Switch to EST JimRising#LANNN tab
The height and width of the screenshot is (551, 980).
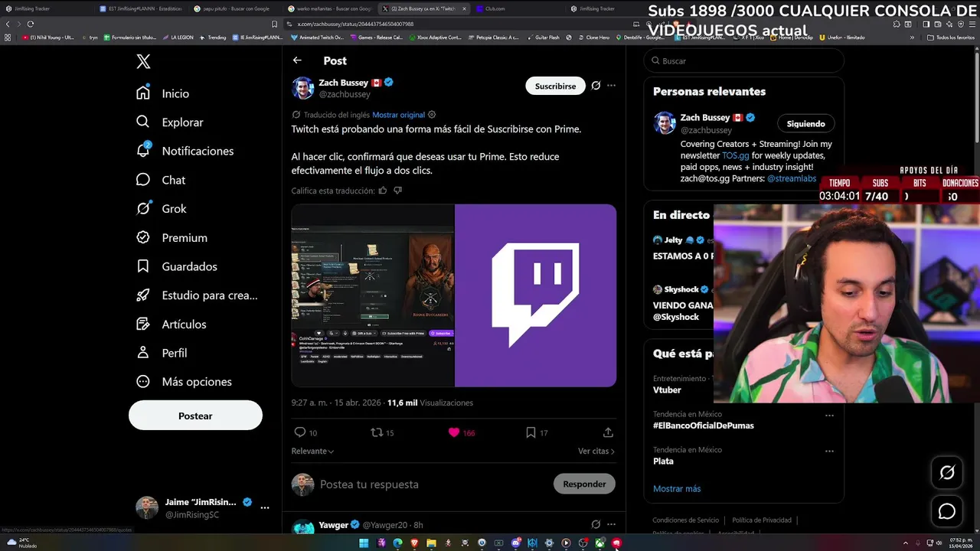[x=141, y=8]
